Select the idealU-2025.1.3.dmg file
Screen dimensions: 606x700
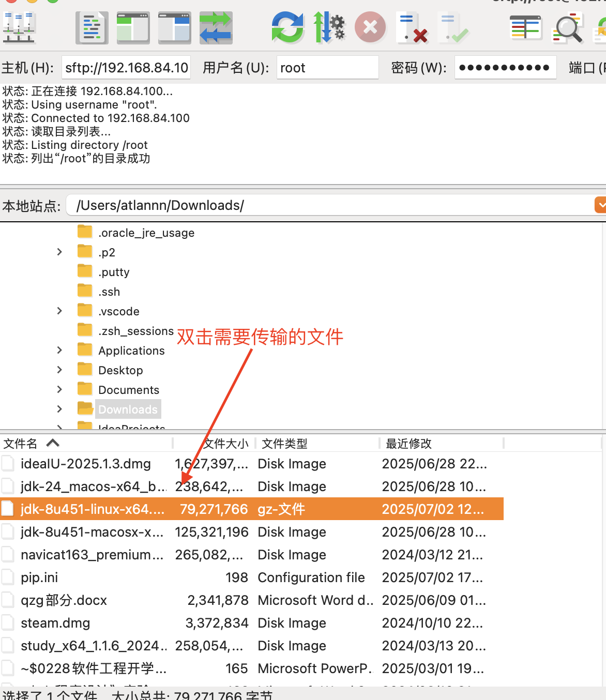252,464
